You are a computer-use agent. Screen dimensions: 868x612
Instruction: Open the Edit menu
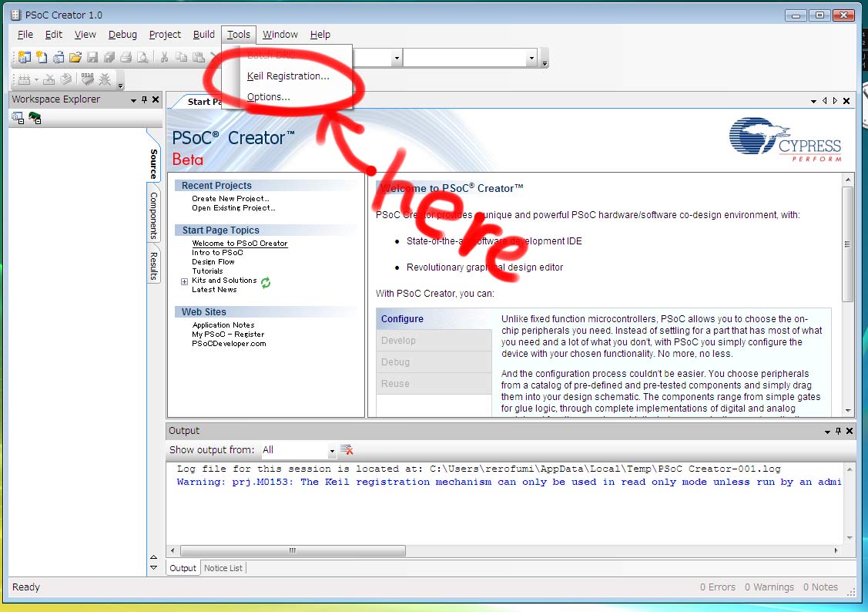54,35
